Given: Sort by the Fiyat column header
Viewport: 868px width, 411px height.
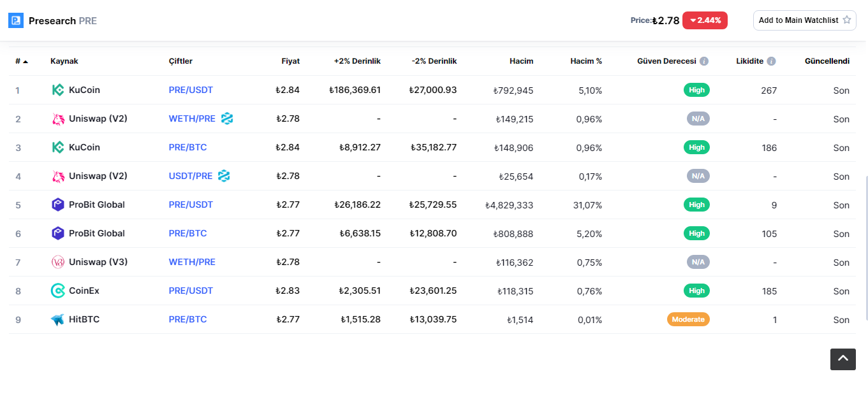Looking at the screenshot, I should [x=290, y=61].
